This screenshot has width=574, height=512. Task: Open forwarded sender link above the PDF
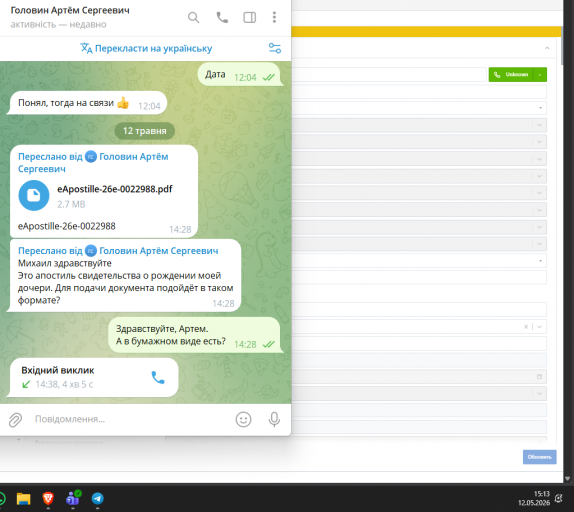[93, 162]
